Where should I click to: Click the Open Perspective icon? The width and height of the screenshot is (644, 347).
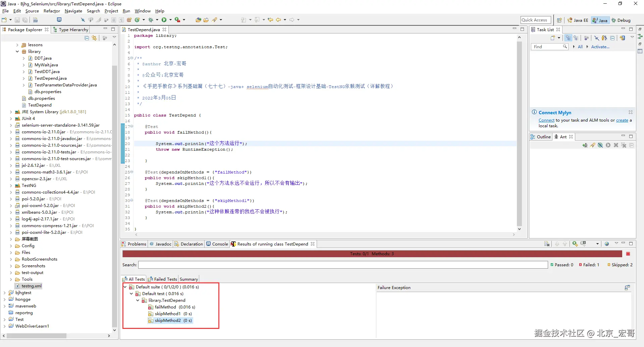(559, 20)
